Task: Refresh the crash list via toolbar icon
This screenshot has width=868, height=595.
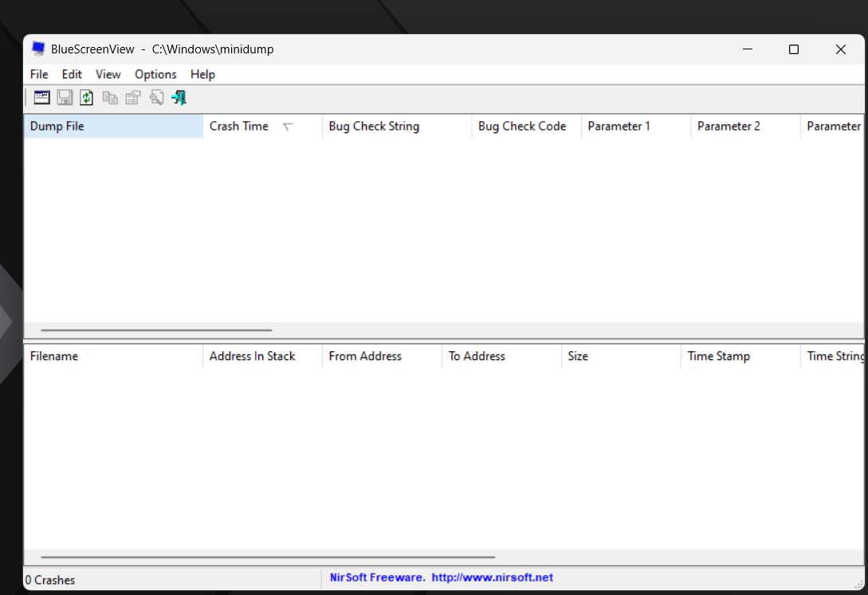Action: (87, 98)
